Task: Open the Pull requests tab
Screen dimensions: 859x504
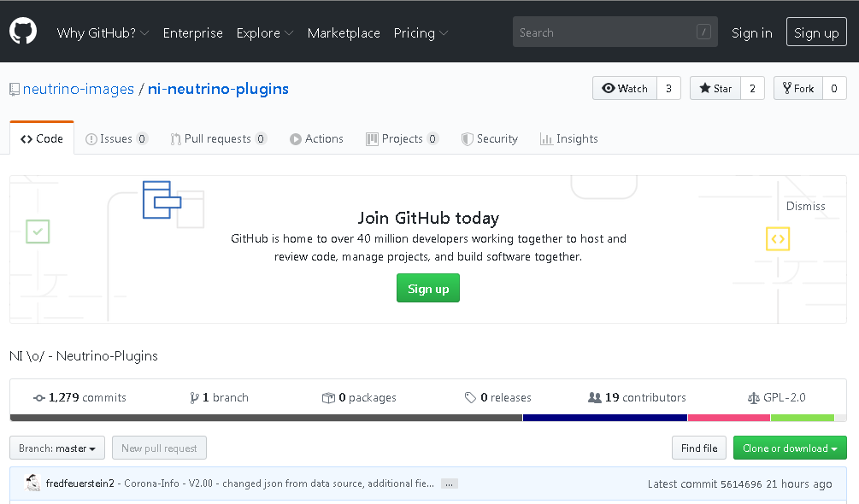Action: 218,139
